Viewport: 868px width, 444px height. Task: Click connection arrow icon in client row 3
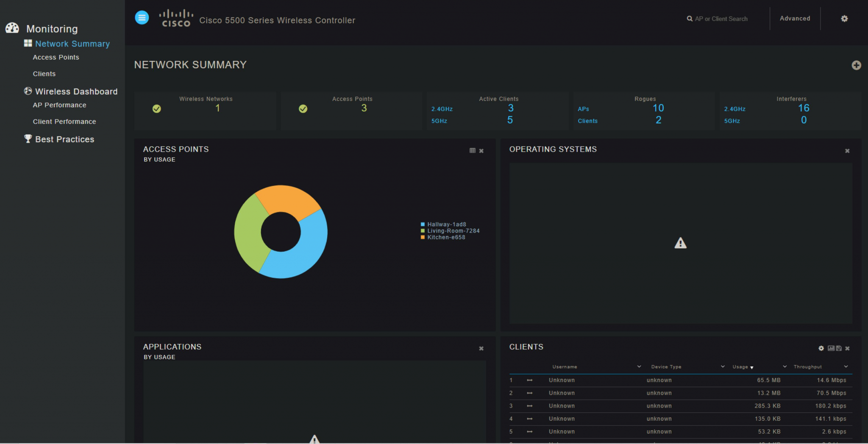[x=529, y=406]
